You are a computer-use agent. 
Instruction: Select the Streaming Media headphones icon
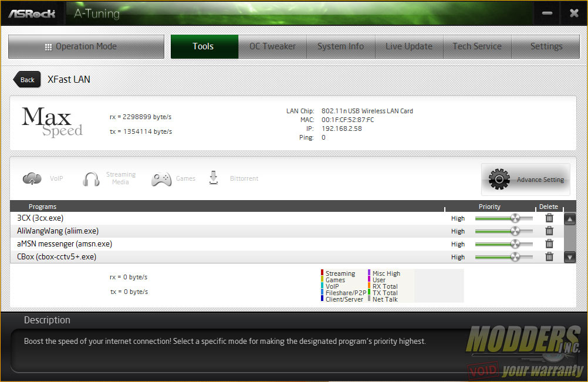coord(91,179)
